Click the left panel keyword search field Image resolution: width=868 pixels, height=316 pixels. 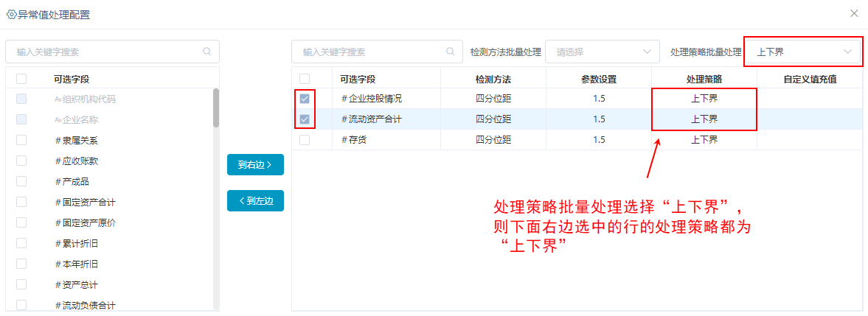click(112, 52)
